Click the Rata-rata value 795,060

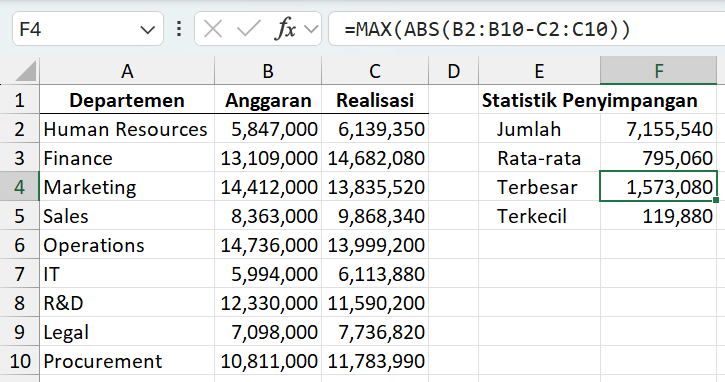pos(658,158)
